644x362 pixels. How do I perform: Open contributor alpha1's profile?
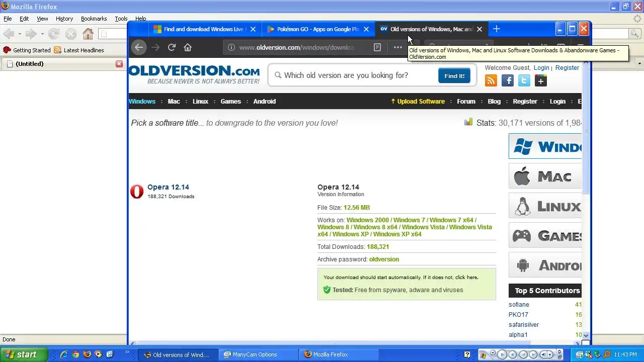518,335
